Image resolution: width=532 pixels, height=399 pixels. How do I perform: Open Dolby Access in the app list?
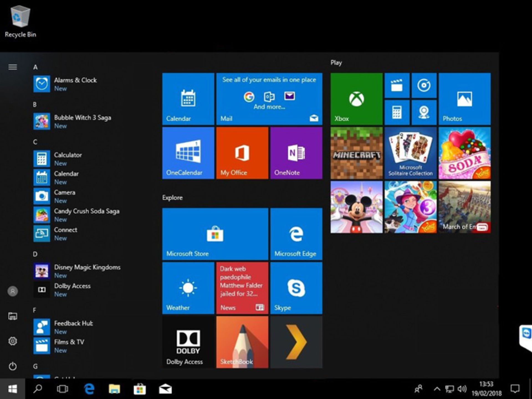pos(91,290)
